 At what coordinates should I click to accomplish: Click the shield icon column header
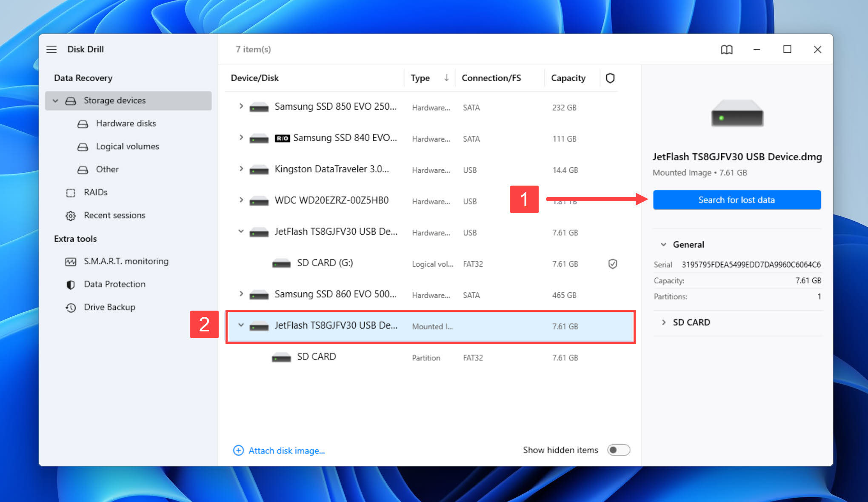pos(610,78)
